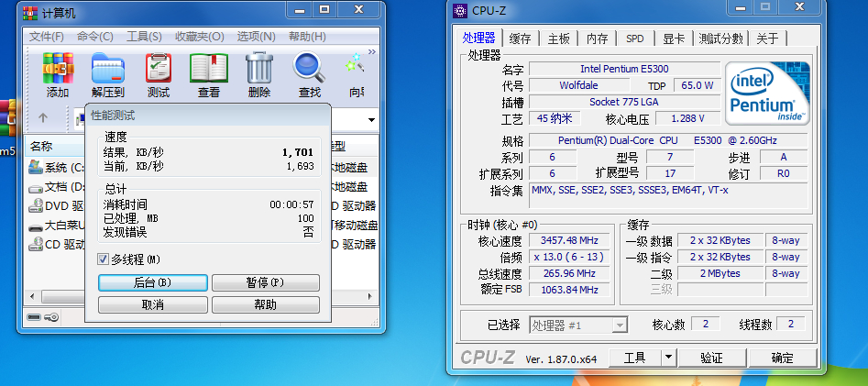Switch to the 显卡 tab in CPU-Z
Image resolution: width=868 pixels, height=386 pixels.
pyautogui.click(x=674, y=39)
